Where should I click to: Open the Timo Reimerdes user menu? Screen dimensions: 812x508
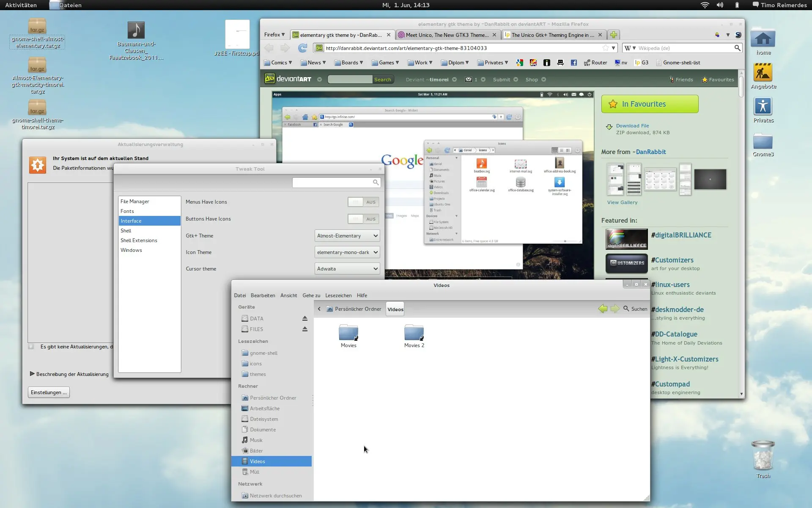point(779,5)
